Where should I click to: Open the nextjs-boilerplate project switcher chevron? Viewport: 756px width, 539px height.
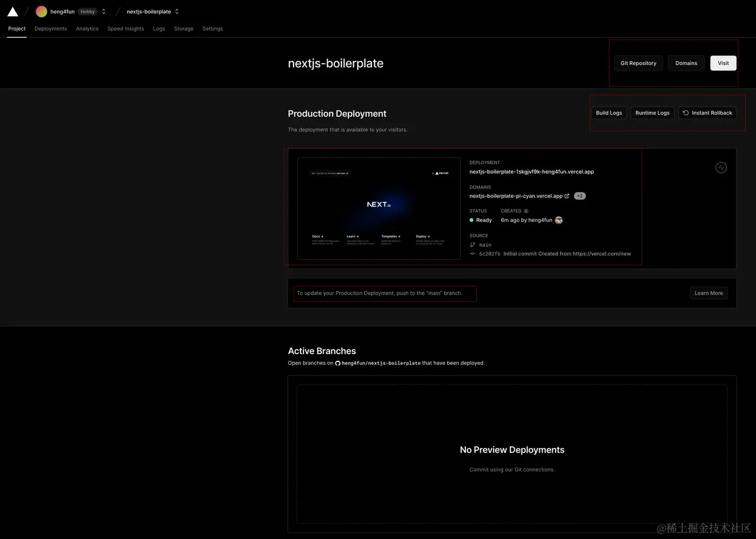(177, 11)
